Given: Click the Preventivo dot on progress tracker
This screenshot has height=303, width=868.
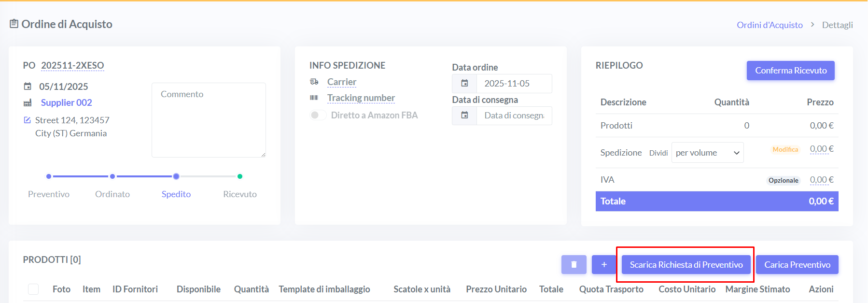Looking at the screenshot, I should [x=49, y=176].
